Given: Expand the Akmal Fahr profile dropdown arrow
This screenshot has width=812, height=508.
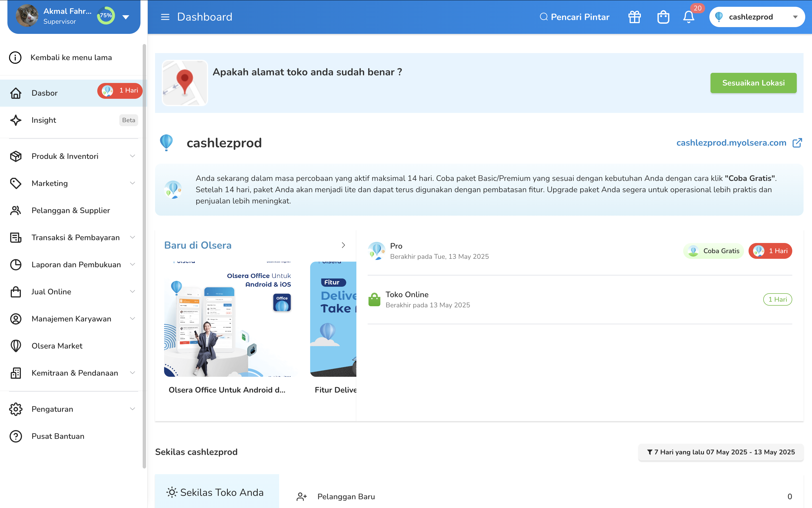Looking at the screenshot, I should pos(126,17).
